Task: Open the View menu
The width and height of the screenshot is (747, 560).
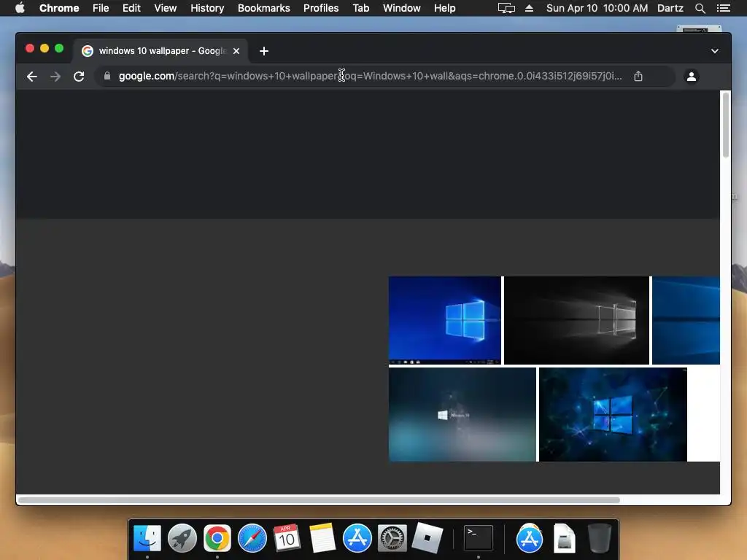Action: tap(166, 8)
